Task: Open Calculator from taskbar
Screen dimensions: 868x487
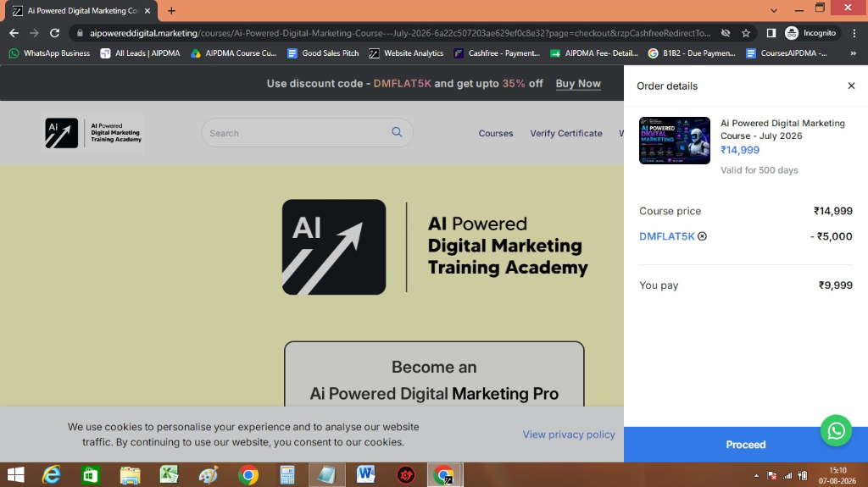Action: click(287, 475)
